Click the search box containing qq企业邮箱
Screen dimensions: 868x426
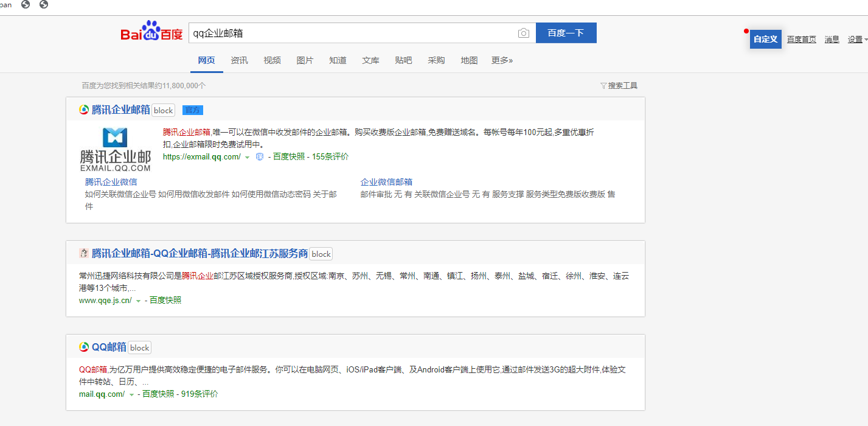tap(353, 33)
